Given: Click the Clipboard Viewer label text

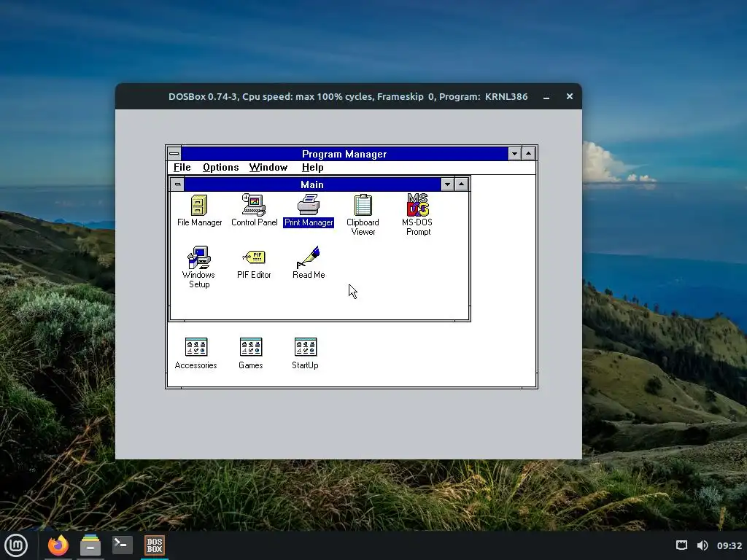Looking at the screenshot, I should pyautogui.click(x=363, y=227).
